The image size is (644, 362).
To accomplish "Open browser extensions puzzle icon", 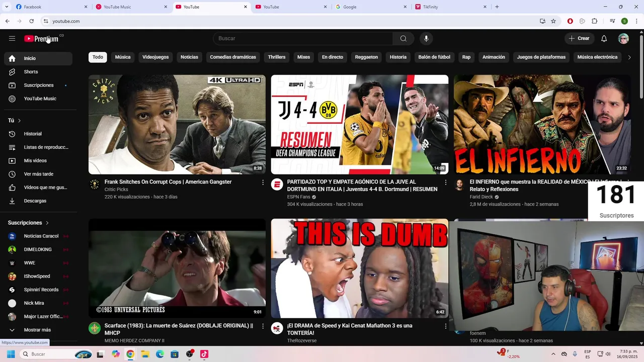I will click(595, 21).
